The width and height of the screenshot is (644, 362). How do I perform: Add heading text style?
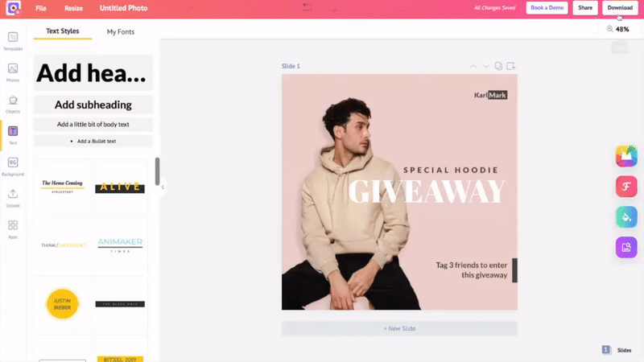(93, 73)
